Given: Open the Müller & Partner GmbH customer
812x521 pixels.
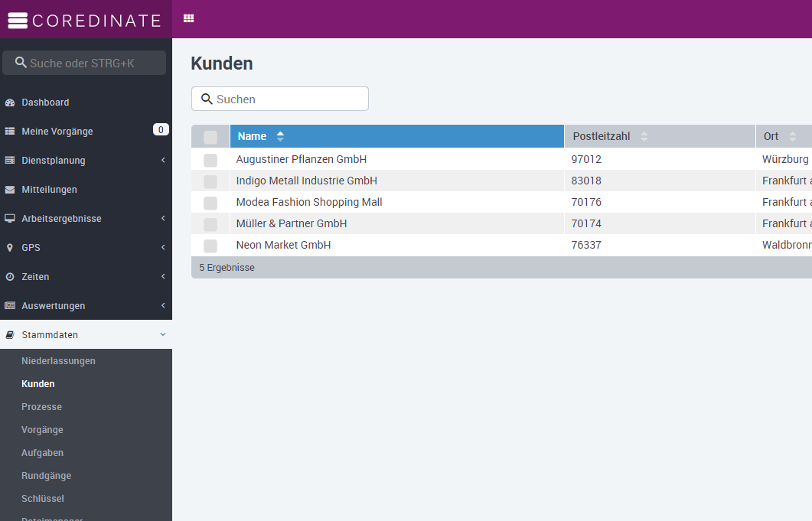Looking at the screenshot, I should click(292, 223).
